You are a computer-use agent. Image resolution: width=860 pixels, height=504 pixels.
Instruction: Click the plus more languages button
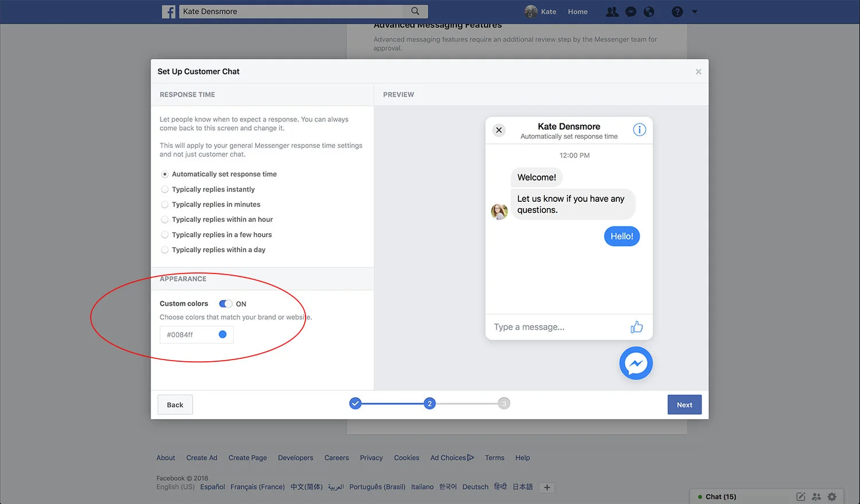coord(547,487)
